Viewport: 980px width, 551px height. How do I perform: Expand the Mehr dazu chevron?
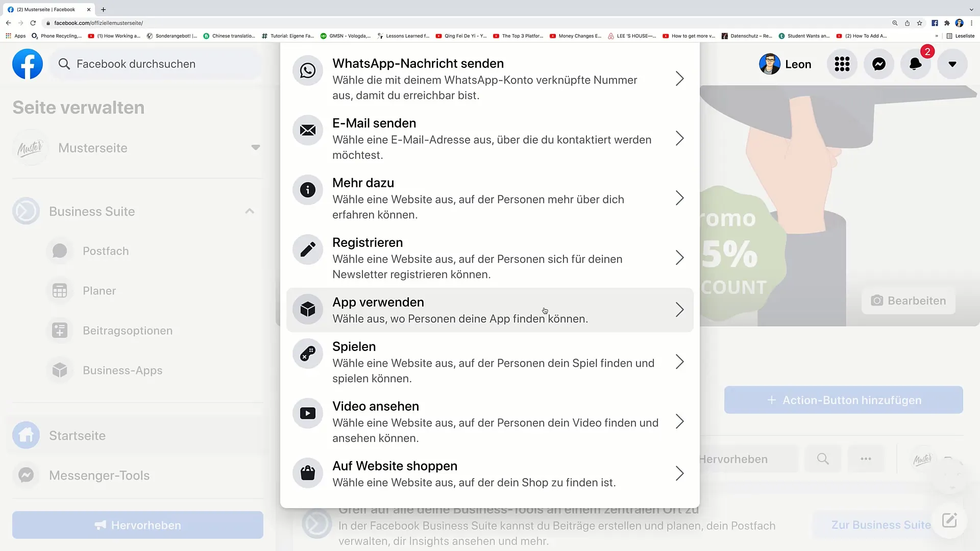click(x=679, y=198)
